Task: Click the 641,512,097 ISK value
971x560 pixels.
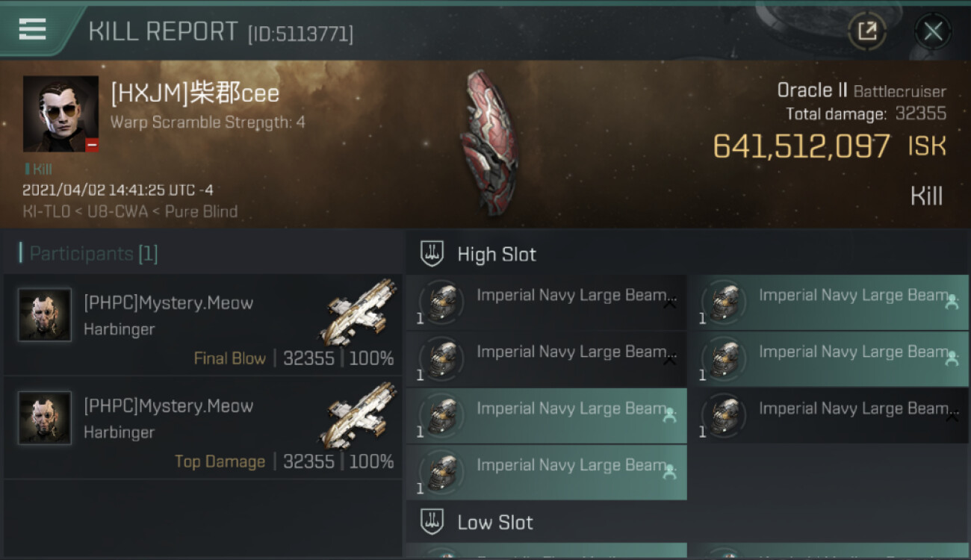Action: [829, 146]
